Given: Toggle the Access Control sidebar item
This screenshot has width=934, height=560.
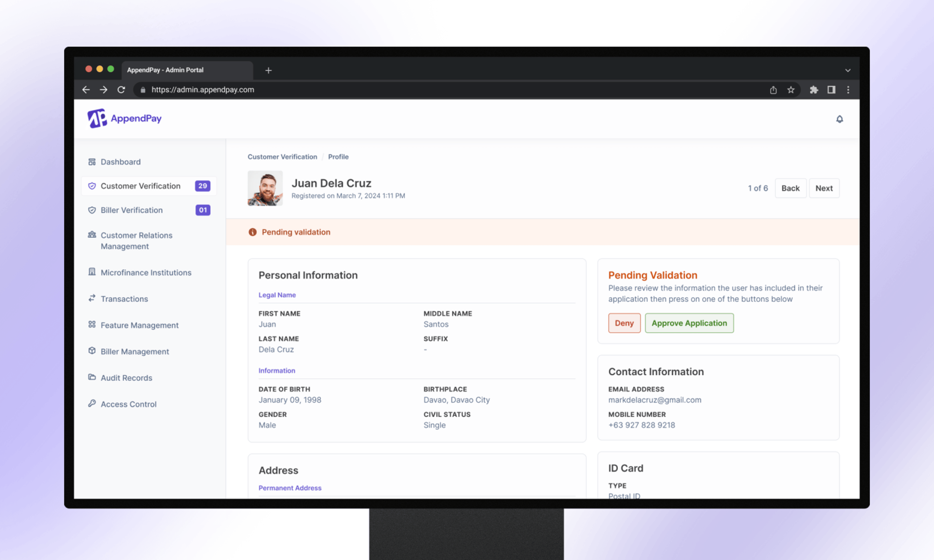Looking at the screenshot, I should pos(128,403).
